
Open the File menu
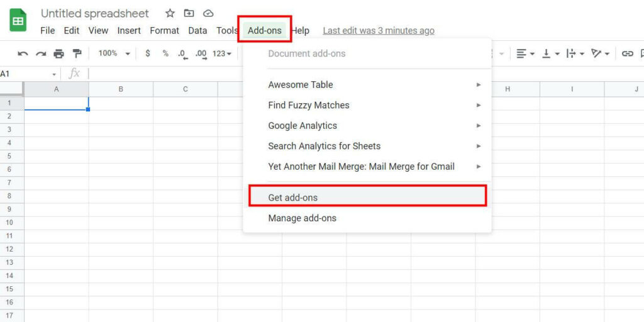click(x=48, y=30)
